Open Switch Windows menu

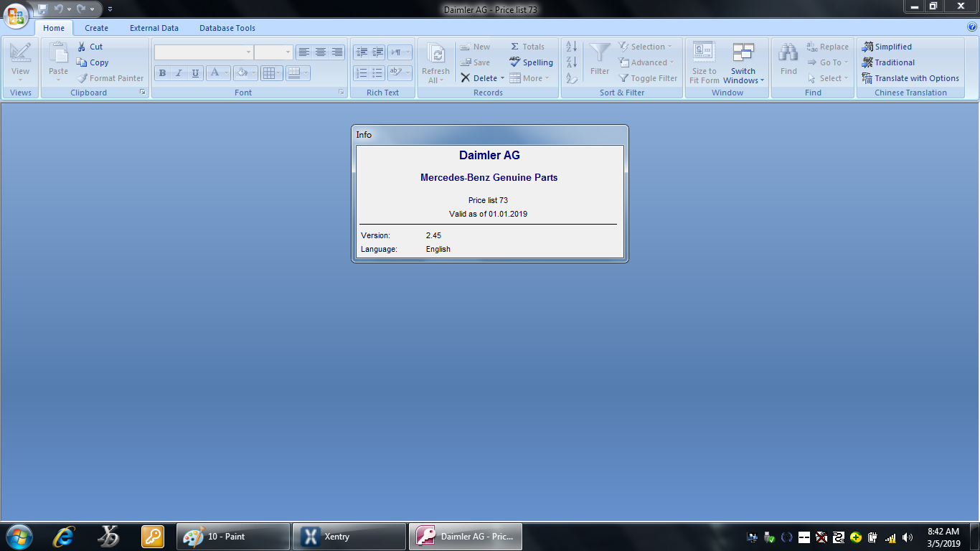point(743,63)
